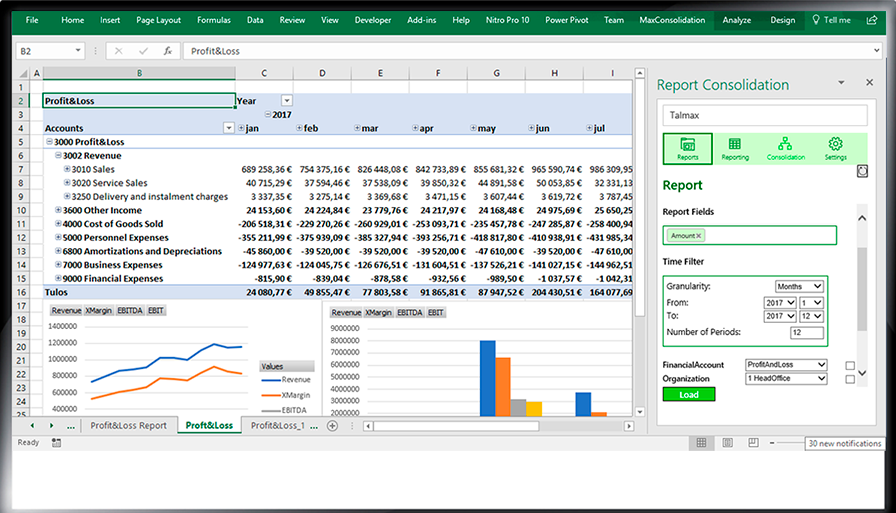Click the macro recording icon in status bar
896x513 pixels.
pos(56,443)
